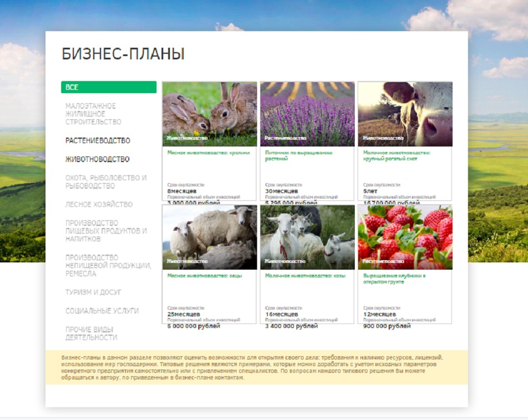Select the ВСЕ category filter
528x420 pixels.
coord(108,88)
